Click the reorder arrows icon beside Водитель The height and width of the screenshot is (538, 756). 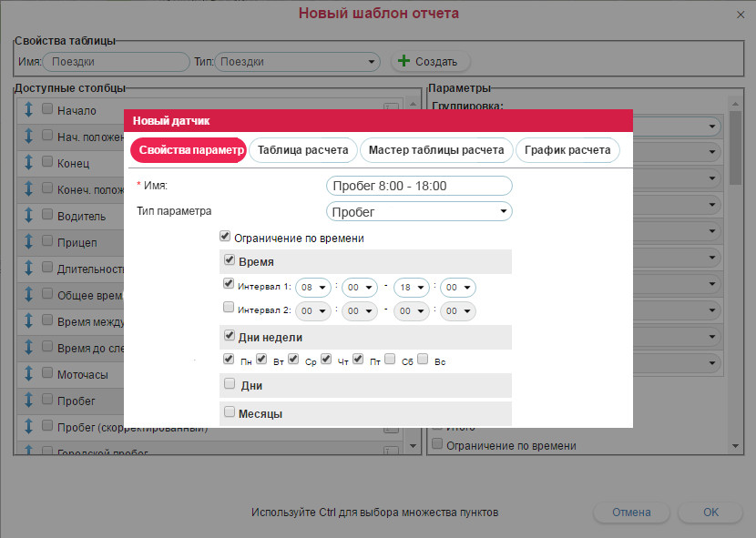click(x=29, y=216)
